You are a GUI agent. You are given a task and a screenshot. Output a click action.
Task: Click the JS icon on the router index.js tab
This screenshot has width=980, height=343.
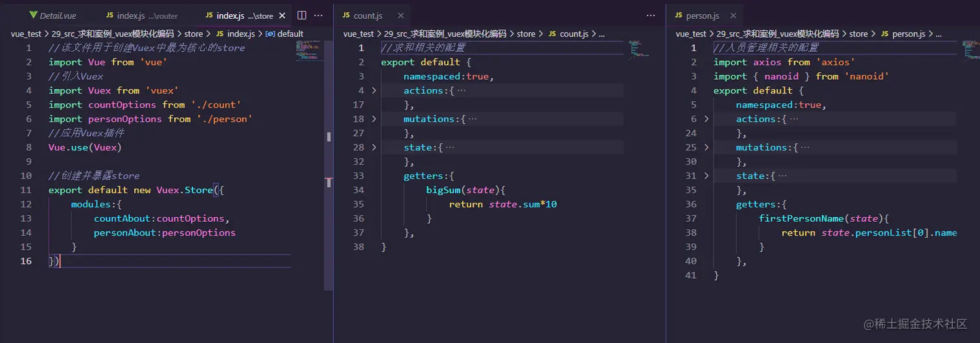pos(109,15)
